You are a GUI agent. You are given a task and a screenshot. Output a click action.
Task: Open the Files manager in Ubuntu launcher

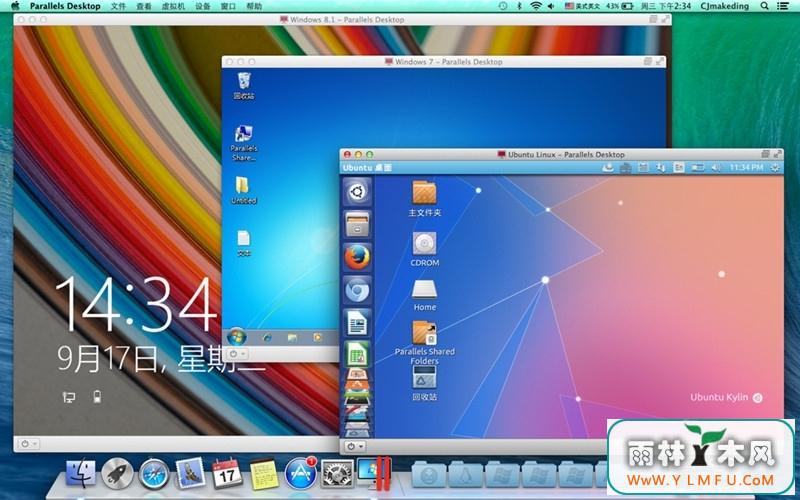point(357,224)
